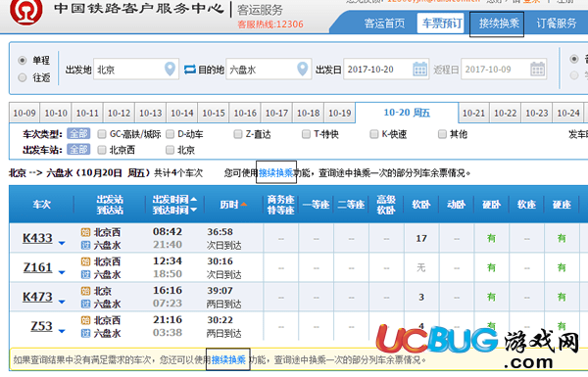This screenshot has height=377, width=588.
Task: Open the departure date calendar icon
Action: [419, 70]
